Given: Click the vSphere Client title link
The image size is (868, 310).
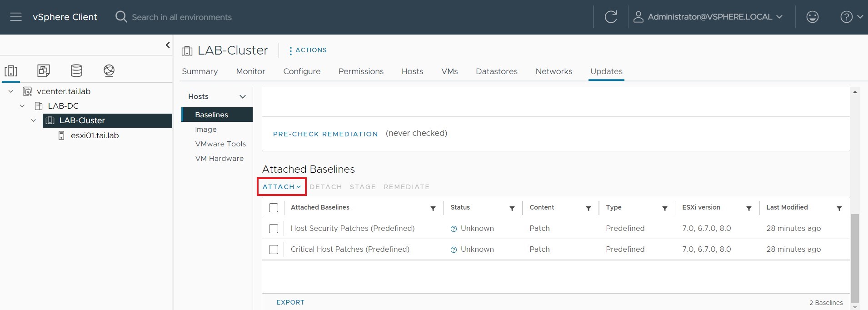Looking at the screenshot, I should tap(65, 17).
